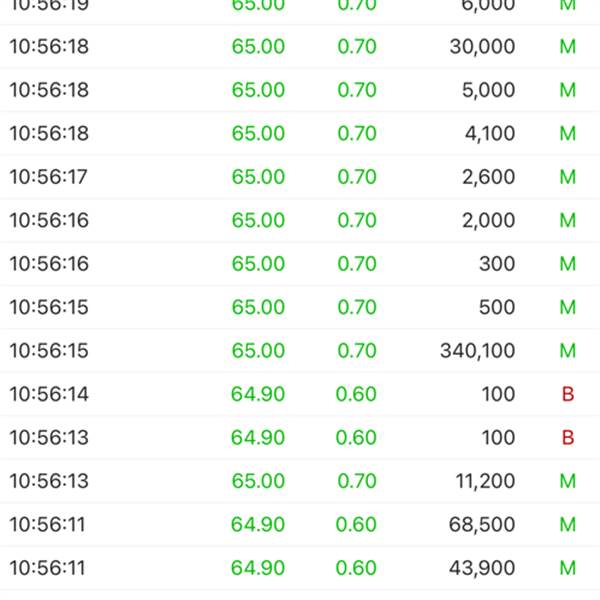Open the trade with 43,900 volume
The image size is (600, 600).
click(x=300, y=568)
